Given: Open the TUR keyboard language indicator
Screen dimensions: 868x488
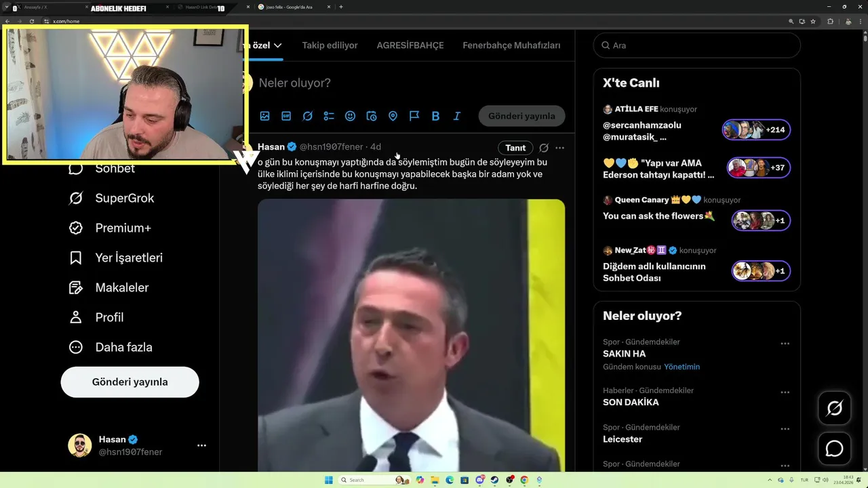Looking at the screenshot, I should tap(804, 480).
